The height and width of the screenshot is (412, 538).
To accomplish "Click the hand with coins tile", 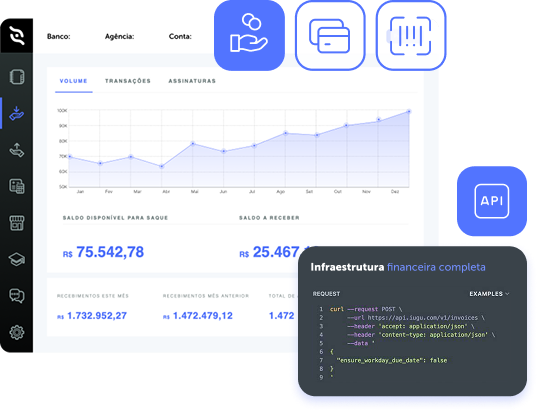I will 249,35.
